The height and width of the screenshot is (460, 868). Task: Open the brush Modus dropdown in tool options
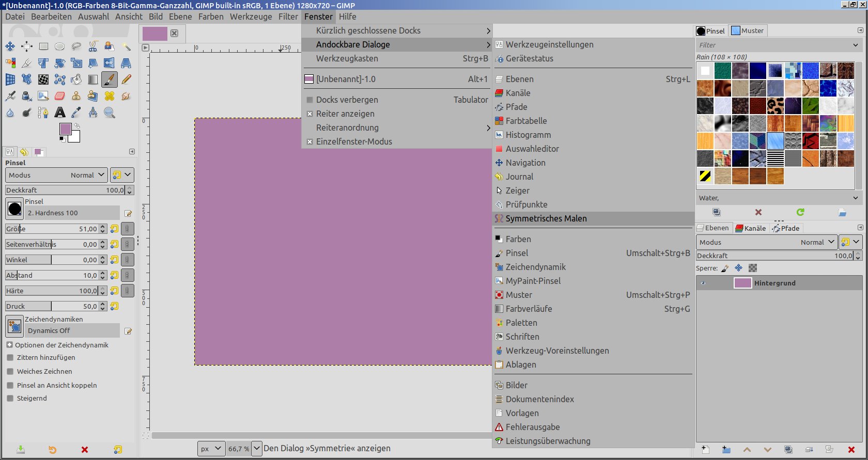tap(56, 175)
